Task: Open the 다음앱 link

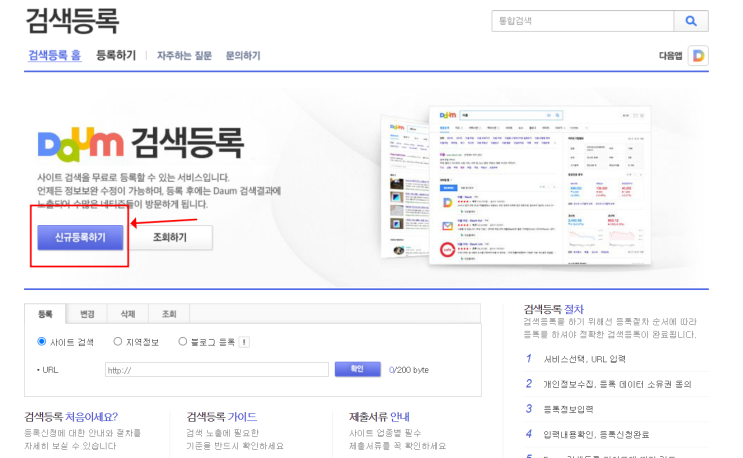Action: pos(671,56)
